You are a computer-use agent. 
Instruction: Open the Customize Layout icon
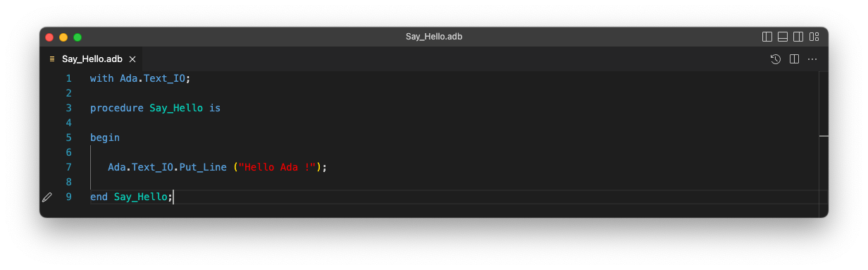coord(814,37)
